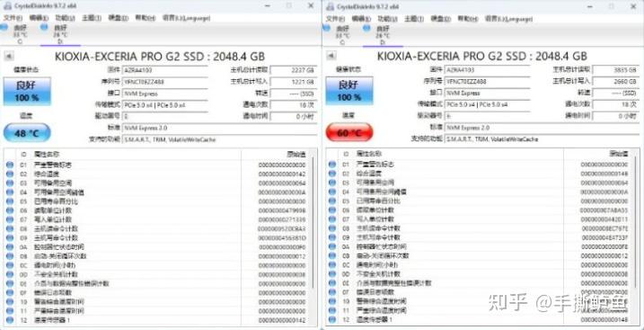Click the blue 48 °C temperature button

pos(27,133)
